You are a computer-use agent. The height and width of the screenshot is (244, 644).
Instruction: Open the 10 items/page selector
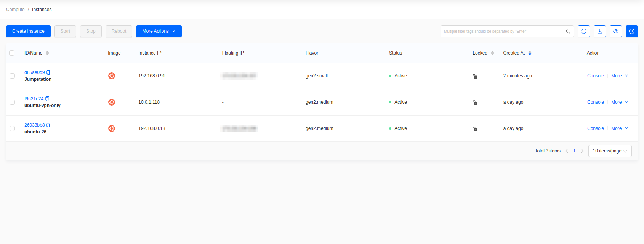point(610,151)
